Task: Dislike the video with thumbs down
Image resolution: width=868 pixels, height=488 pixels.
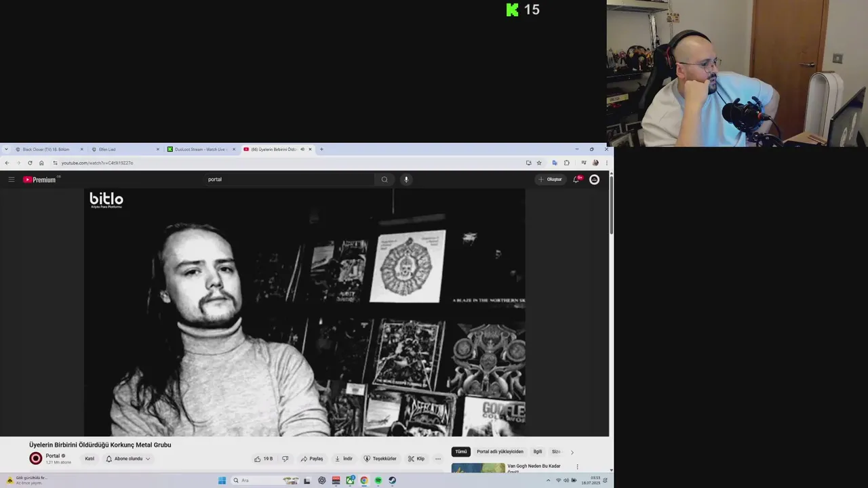Action: 285,459
